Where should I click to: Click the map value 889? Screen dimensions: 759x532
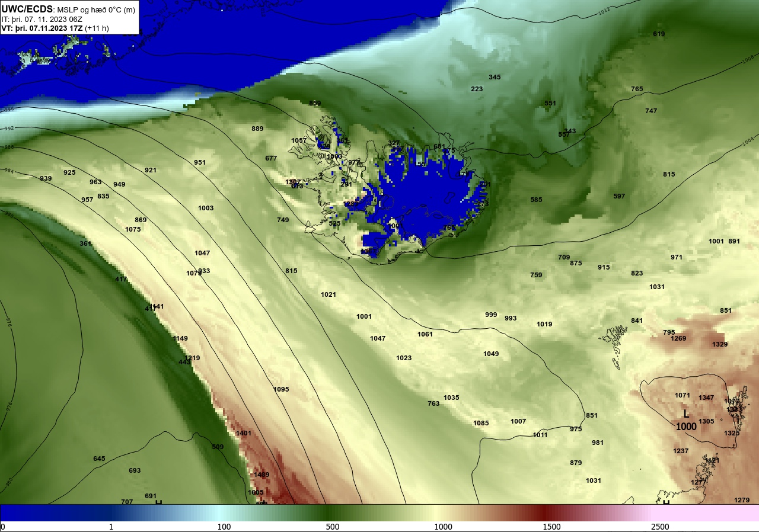tap(257, 129)
